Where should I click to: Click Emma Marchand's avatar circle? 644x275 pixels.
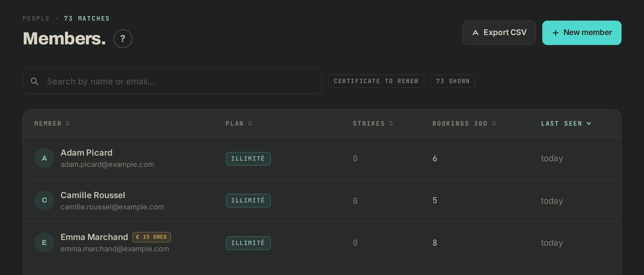44,243
